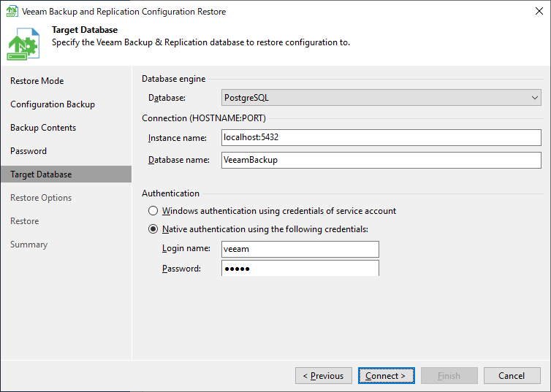
Task: Focus the Database name input field
Action: pos(381,160)
